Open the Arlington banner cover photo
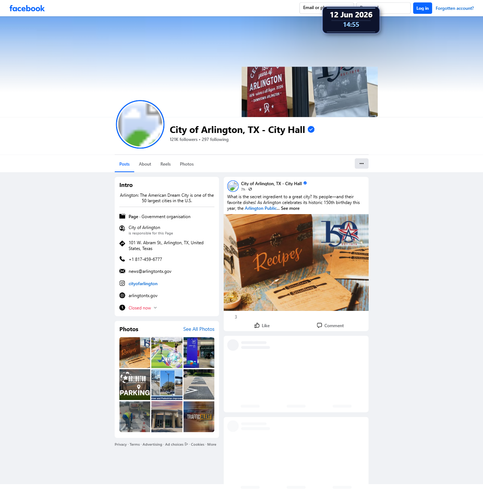The width and height of the screenshot is (483, 500). point(310,92)
